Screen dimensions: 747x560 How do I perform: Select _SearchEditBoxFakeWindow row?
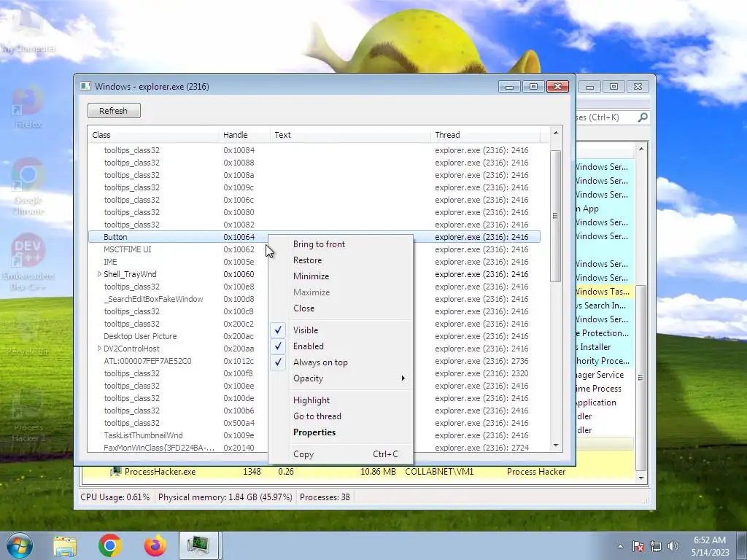[x=314, y=298]
